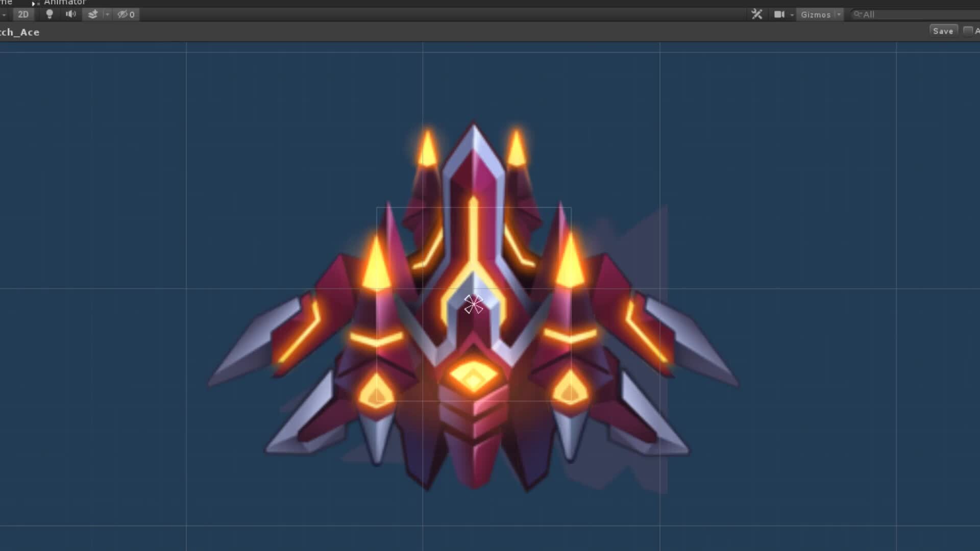980x551 pixels.
Task: Select the spaceship sprite transform gizmo
Action: click(473, 304)
